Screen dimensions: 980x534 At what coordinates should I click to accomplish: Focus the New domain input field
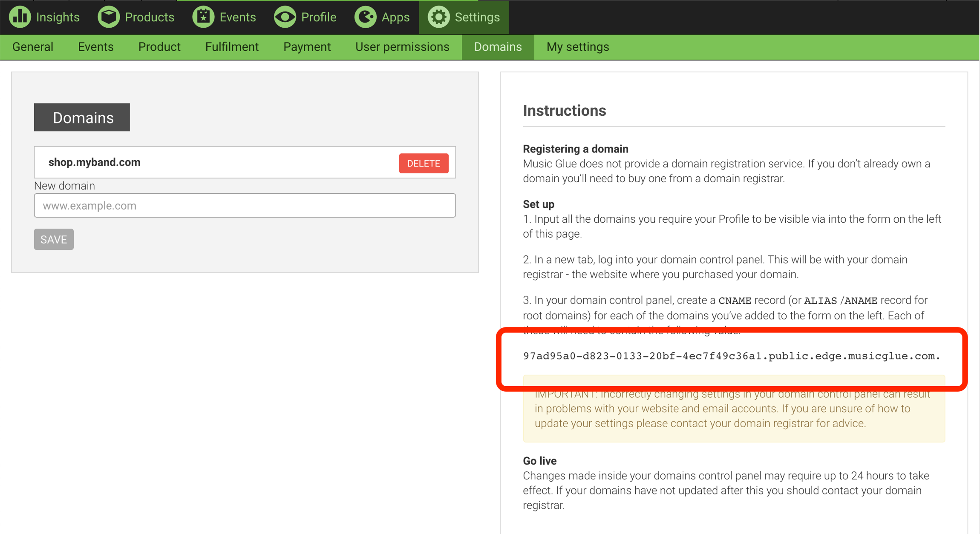pos(245,206)
